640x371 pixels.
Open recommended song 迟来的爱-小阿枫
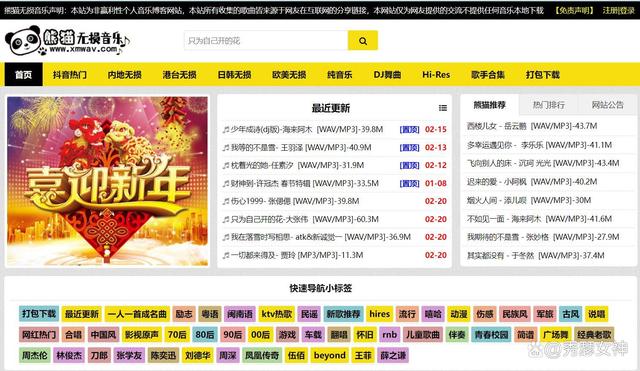click(532, 182)
